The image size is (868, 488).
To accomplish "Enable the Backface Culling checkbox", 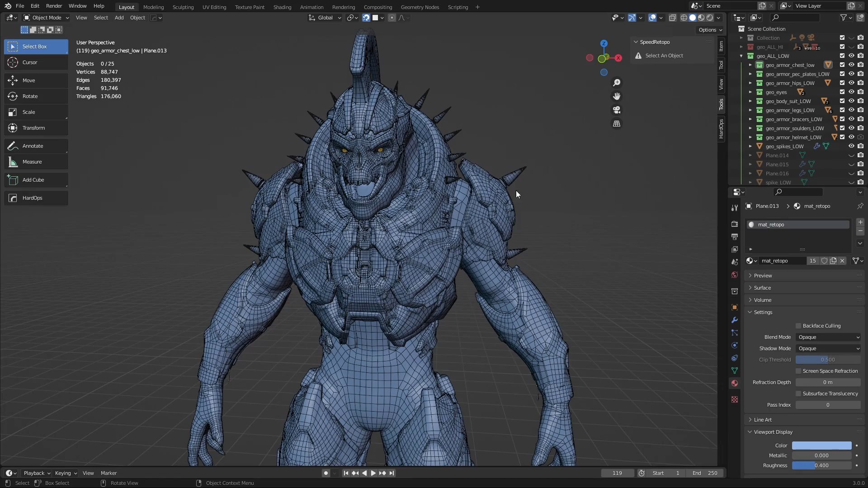I will click(798, 325).
